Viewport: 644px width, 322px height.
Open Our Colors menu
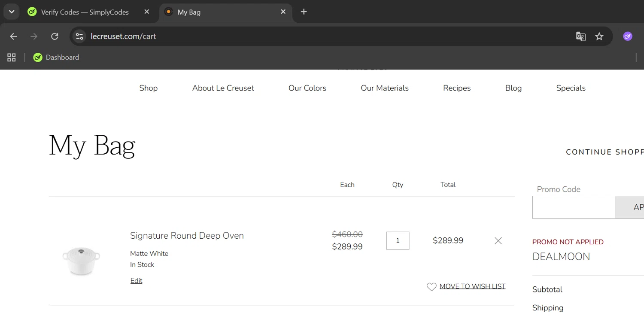click(307, 88)
